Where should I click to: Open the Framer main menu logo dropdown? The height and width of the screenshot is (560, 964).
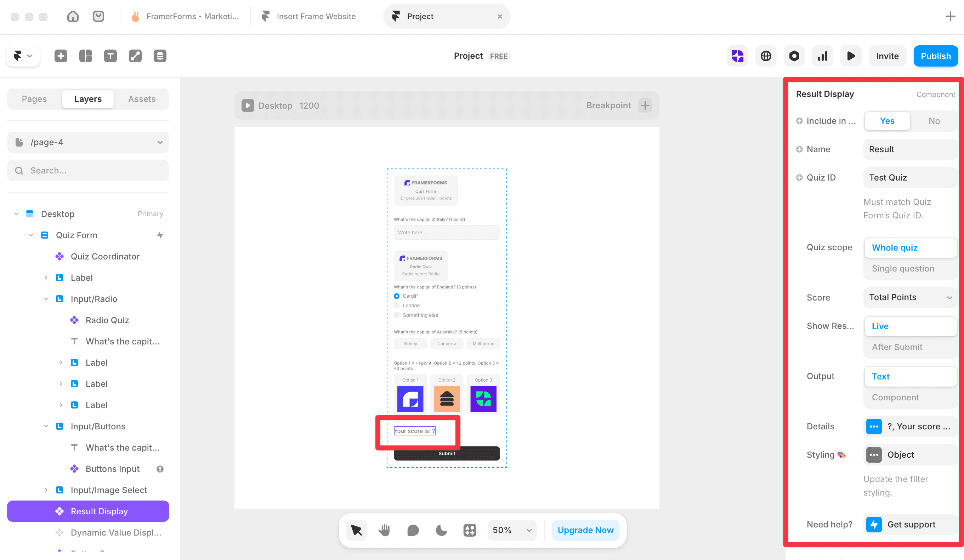23,56
